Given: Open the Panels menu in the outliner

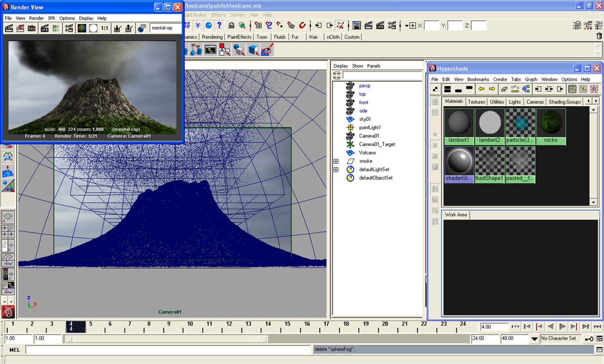Looking at the screenshot, I should click(374, 66).
